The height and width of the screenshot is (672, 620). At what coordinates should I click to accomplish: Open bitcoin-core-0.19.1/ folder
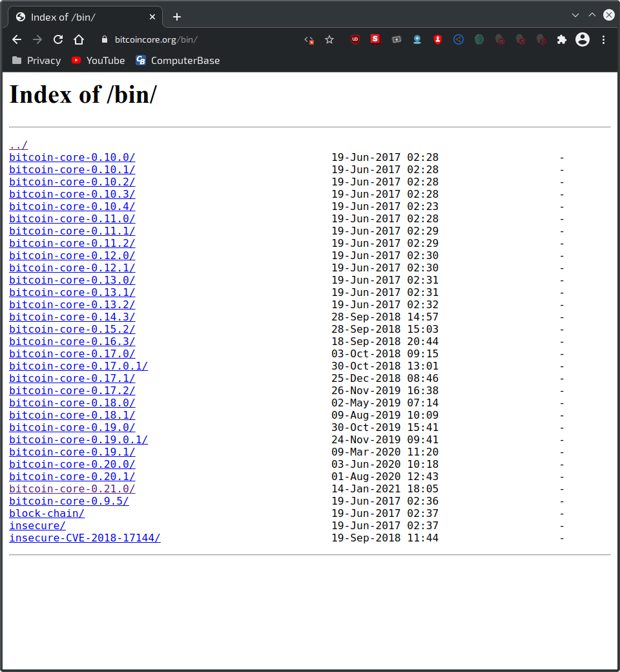(72, 452)
